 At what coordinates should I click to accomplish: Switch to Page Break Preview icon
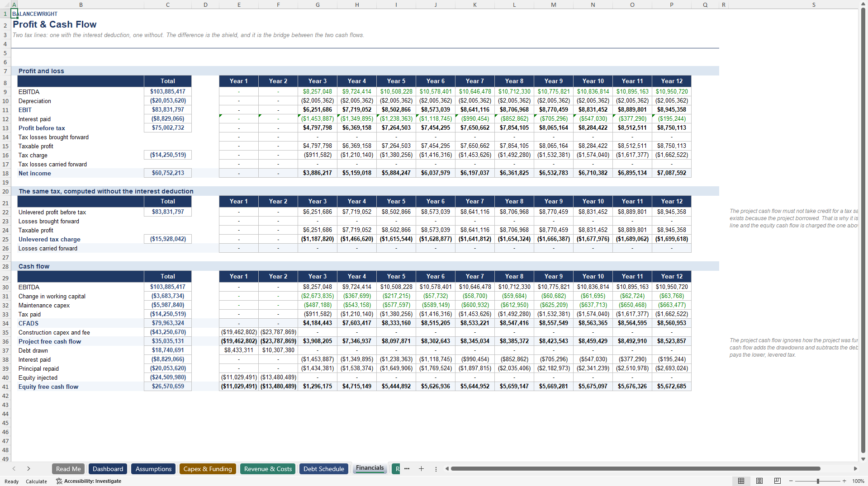[x=778, y=481]
